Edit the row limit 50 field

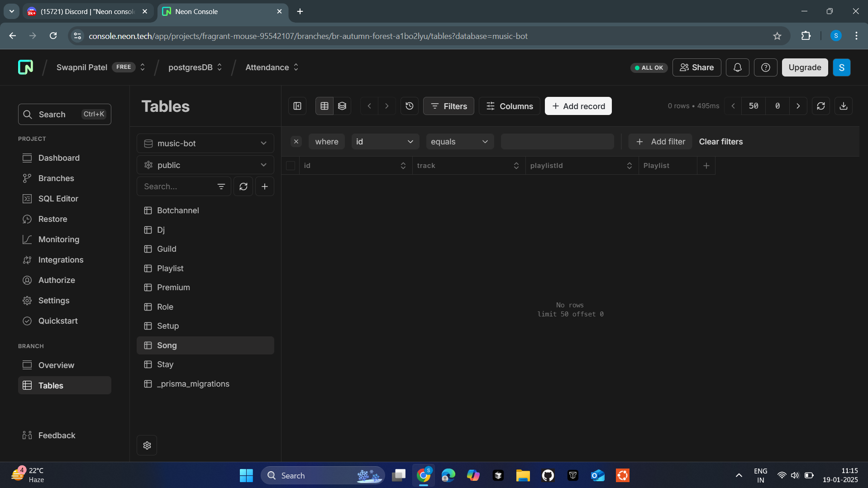754,106
